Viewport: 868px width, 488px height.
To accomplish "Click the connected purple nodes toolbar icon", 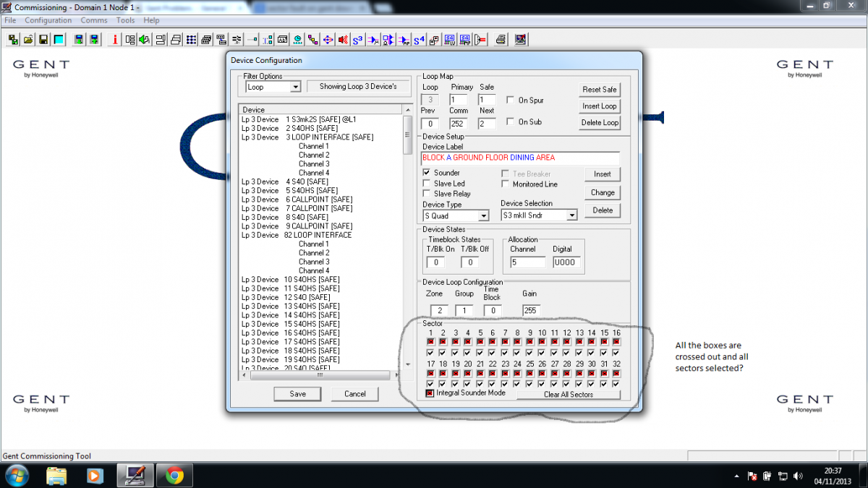I will coord(314,39).
